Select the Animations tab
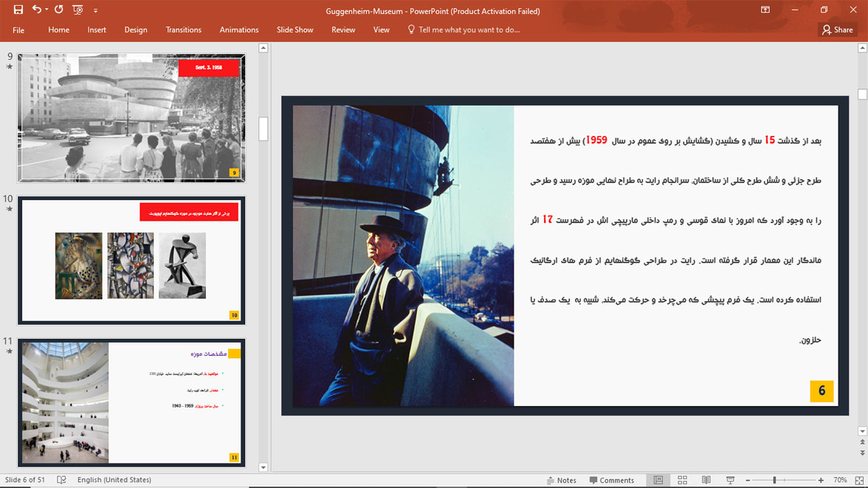The height and width of the screenshot is (488, 868). pyautogui.click(x=239, y=30)
